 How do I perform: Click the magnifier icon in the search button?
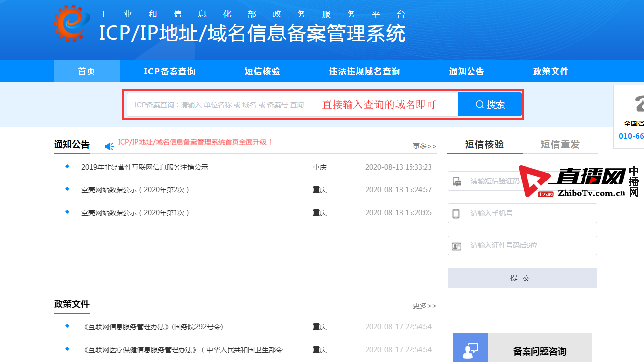[479, 104]
